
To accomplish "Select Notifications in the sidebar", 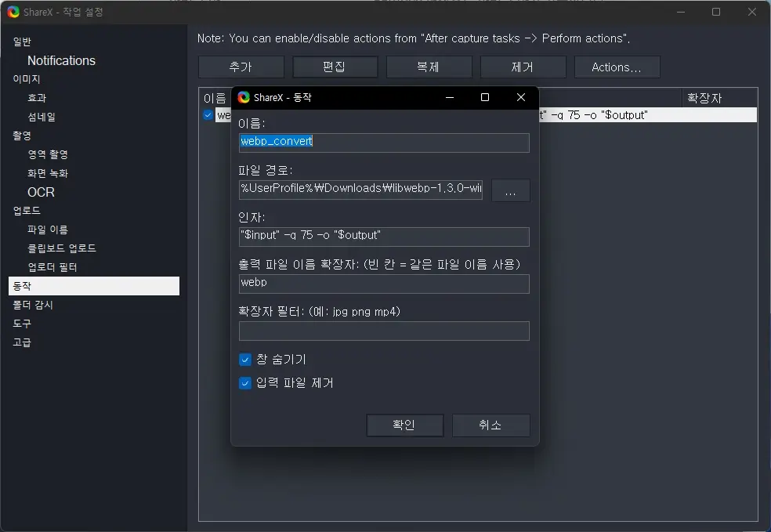I will (x=61, y=60).
